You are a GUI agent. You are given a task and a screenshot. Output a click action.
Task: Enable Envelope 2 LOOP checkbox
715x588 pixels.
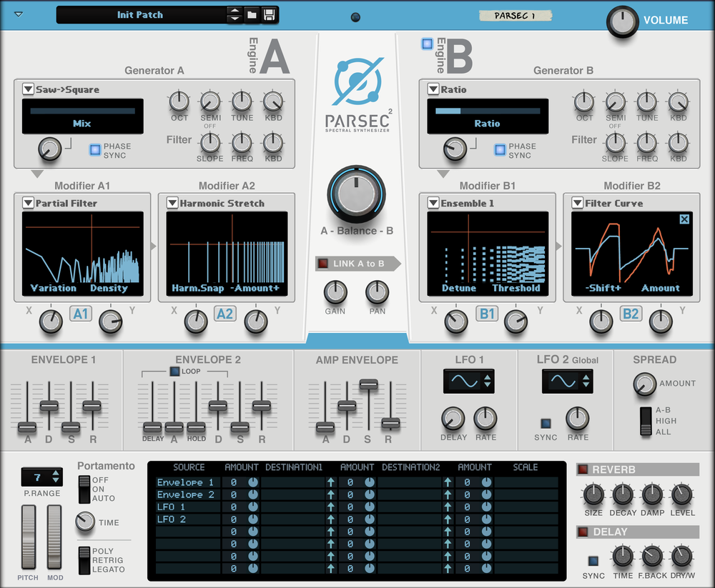tap(174, 371)
